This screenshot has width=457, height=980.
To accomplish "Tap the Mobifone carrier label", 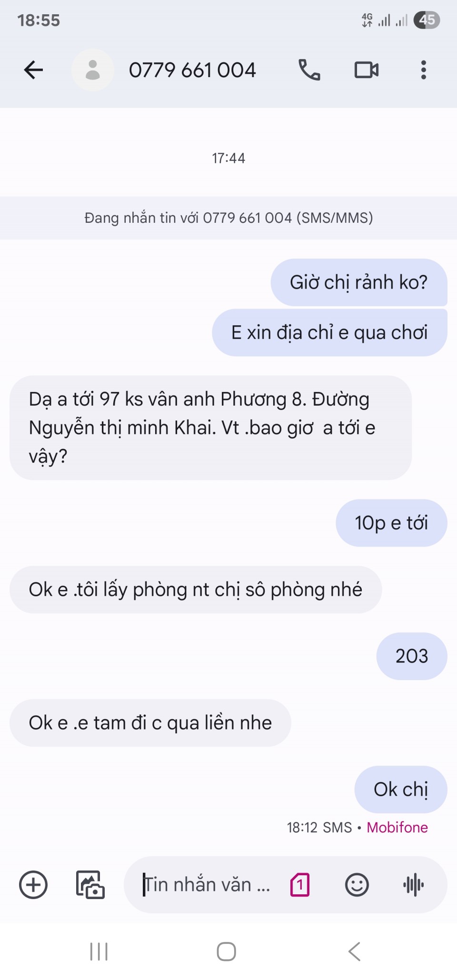I will point(397,828).
